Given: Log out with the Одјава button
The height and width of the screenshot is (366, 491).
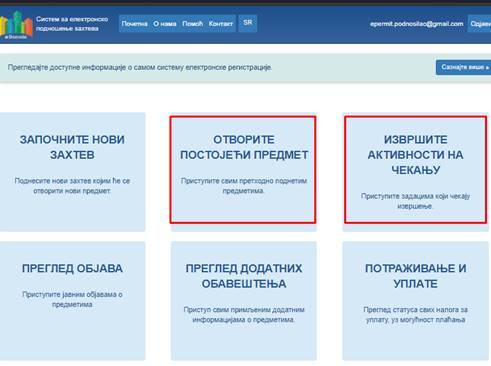Looking at the screenshot, I should click(479, 24).
